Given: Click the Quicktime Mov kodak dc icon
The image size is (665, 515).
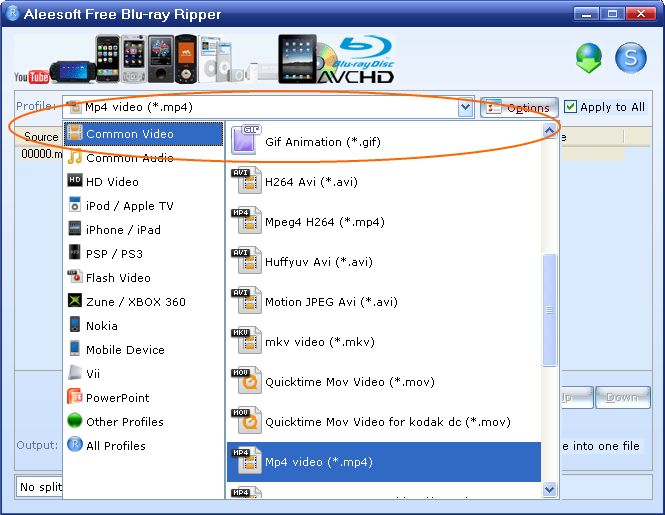Looking at the screenshot, I should pos(246,420).
